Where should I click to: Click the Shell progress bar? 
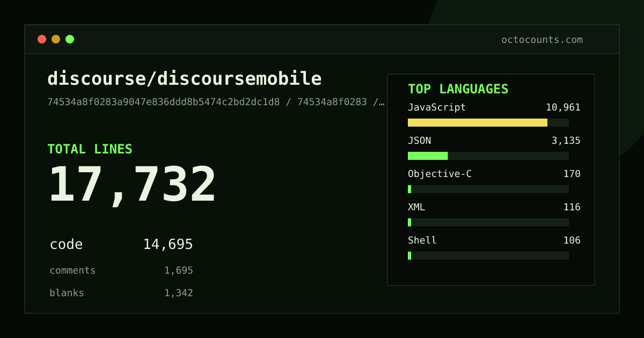coord(488,255)
